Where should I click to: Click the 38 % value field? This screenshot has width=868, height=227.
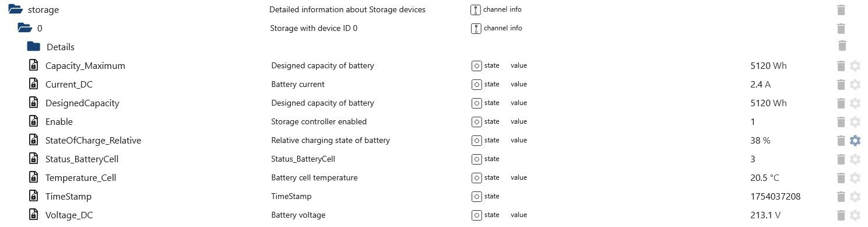tap(760, 141)
